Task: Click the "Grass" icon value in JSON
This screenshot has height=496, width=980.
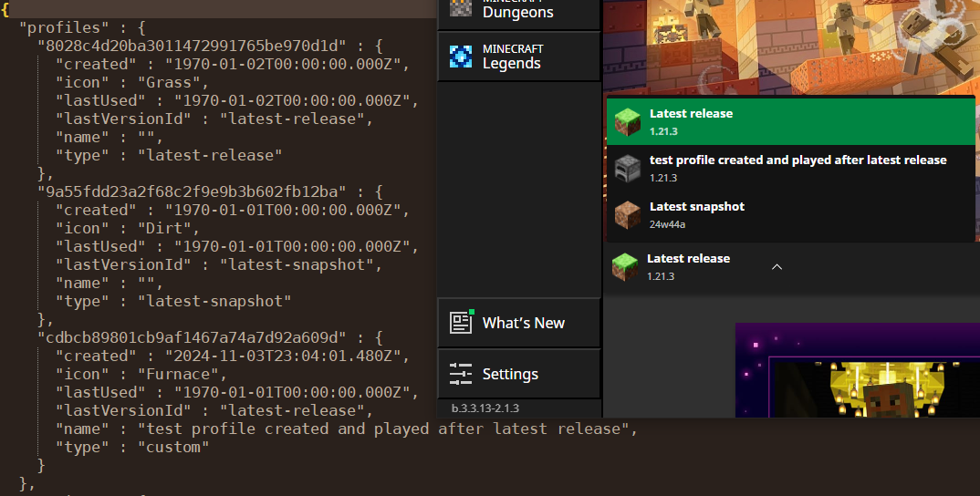Action: pyautogui.click(x=169, y=82)
